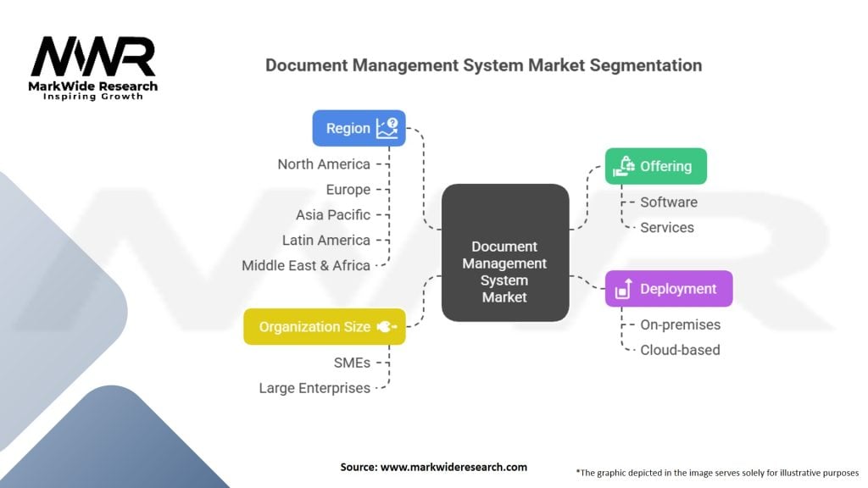The height and width of the screenshot is (488, 868).
Task: Select the purple Deployment label
Action: [678, 289]
